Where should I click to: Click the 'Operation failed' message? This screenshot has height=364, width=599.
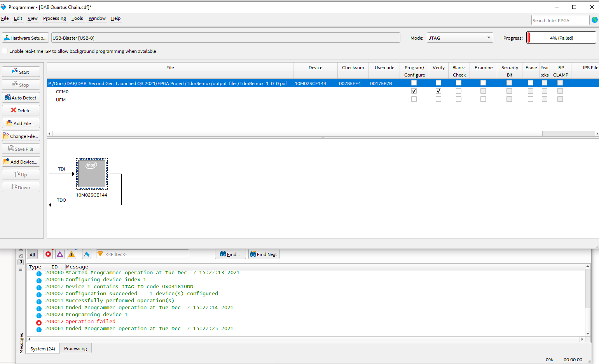(90, 322)
